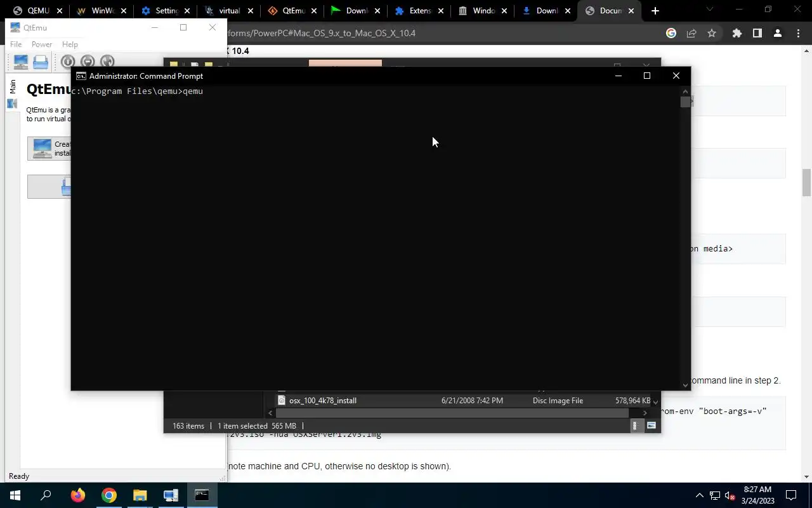Click Chrome tab search chevron
The image size is (812, 508).
pyautogui.click(x=709, y=10)
